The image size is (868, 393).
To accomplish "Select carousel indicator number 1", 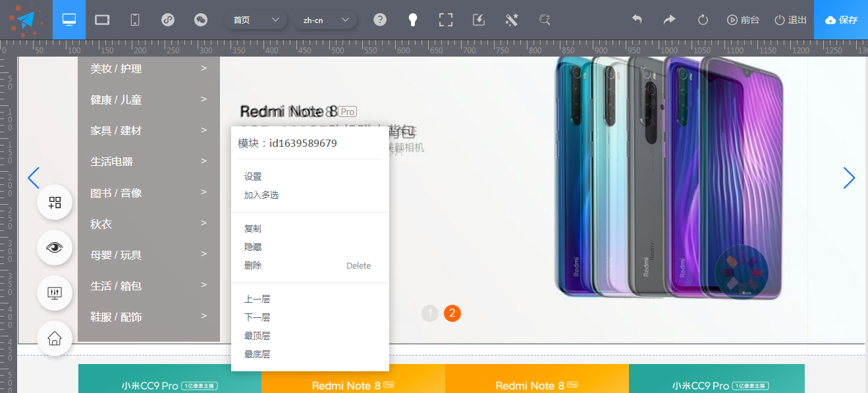I will coord(430,313).
